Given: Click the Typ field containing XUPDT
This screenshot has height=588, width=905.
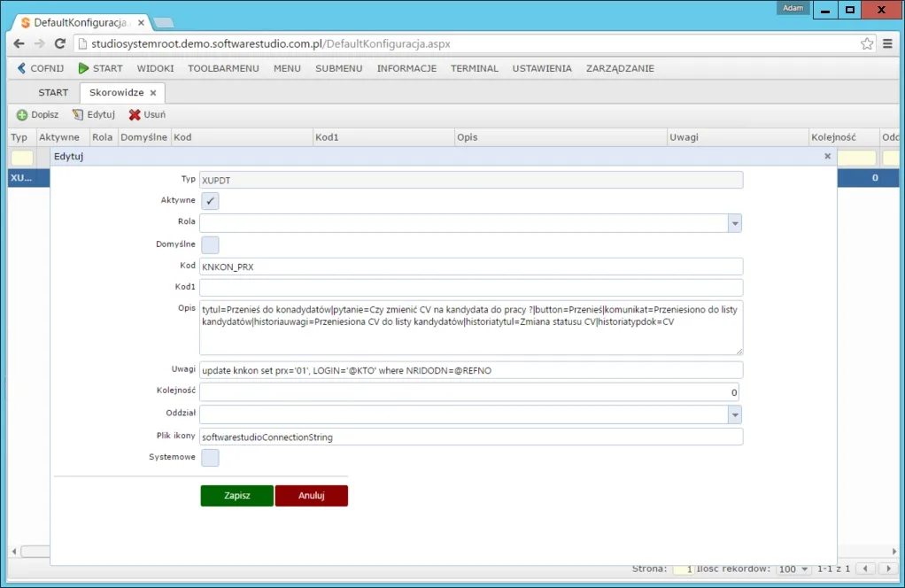Looking at the screenshot, I should pos(471,180).
